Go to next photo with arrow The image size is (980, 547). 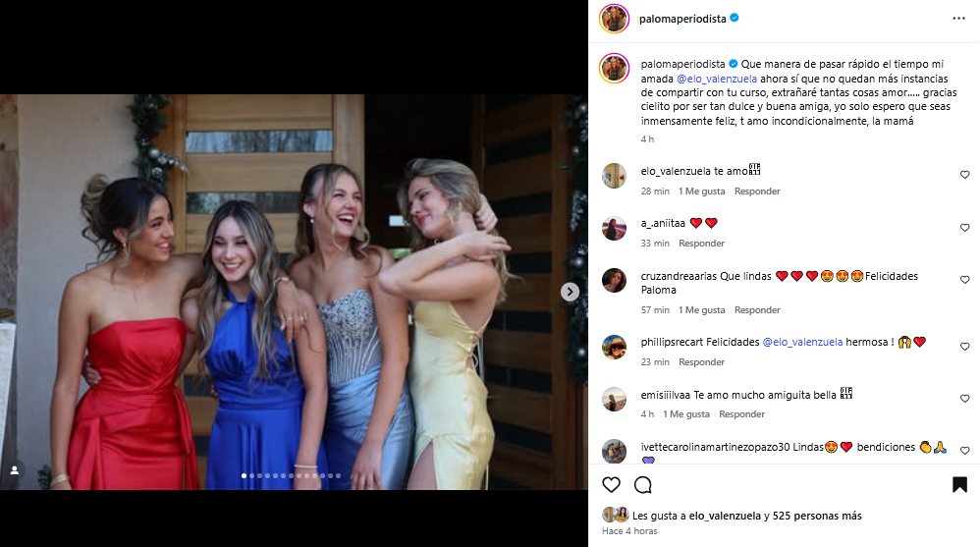570,292
